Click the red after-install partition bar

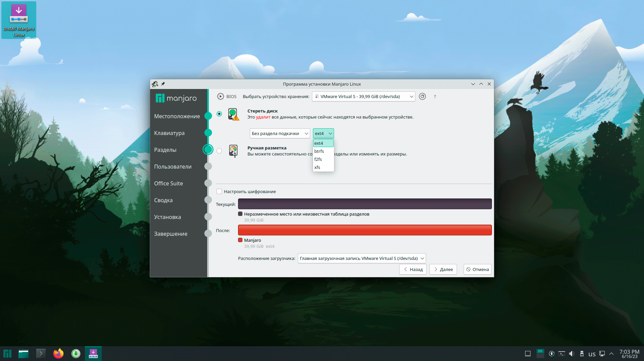[365, 230]
